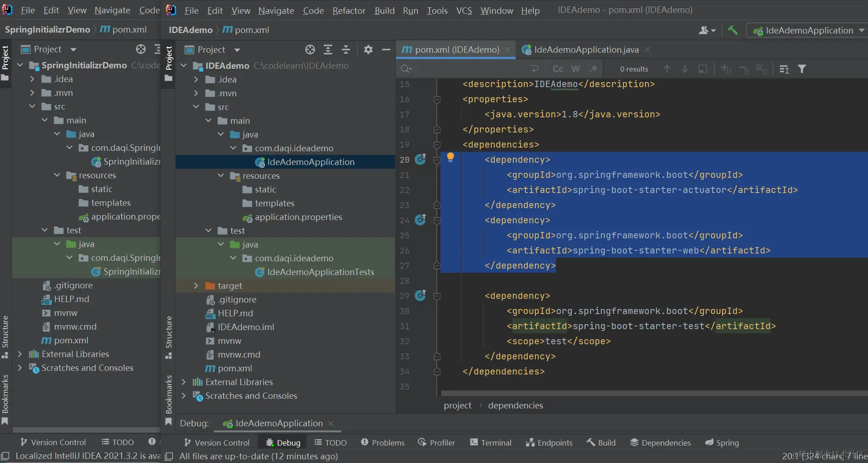Open the Problems tool window
The height and width of the screenshot is (463, 868).
383,442
